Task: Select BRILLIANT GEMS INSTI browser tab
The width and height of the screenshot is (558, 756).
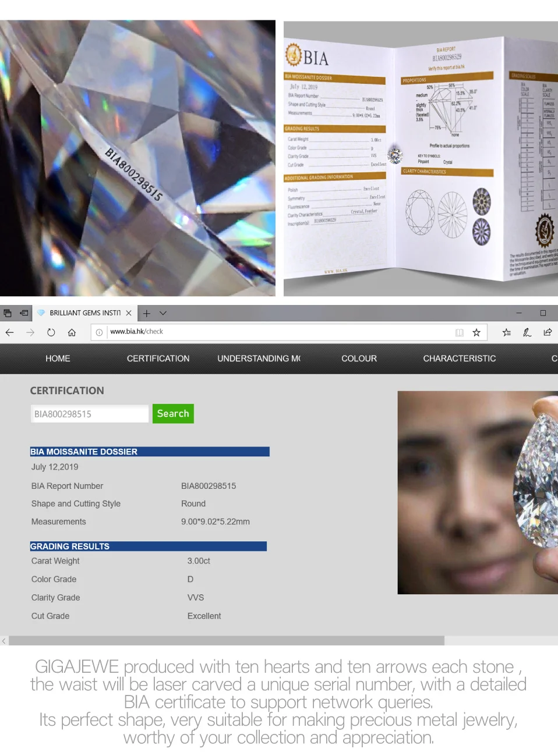Action: pos(84,313)
